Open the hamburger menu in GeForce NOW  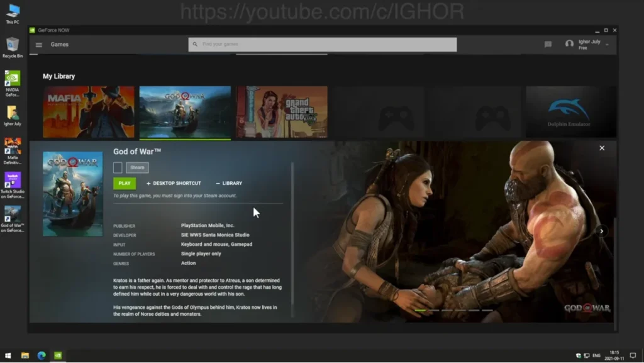39,45
